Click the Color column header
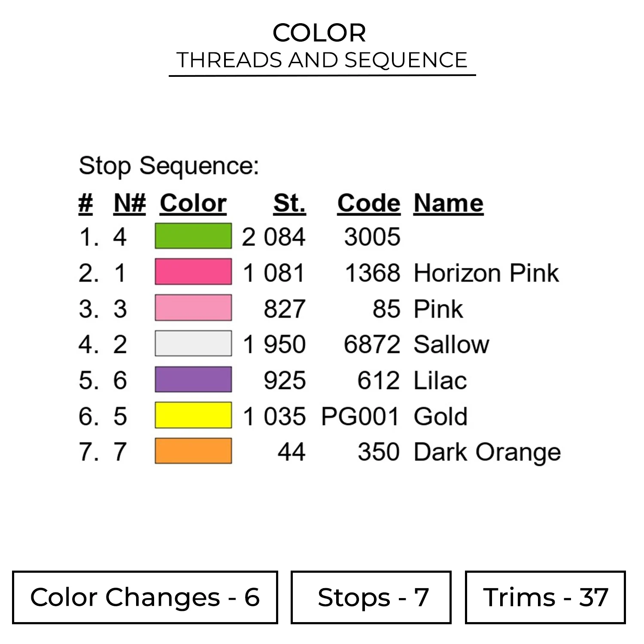The image size is (644, 644). 193,203
